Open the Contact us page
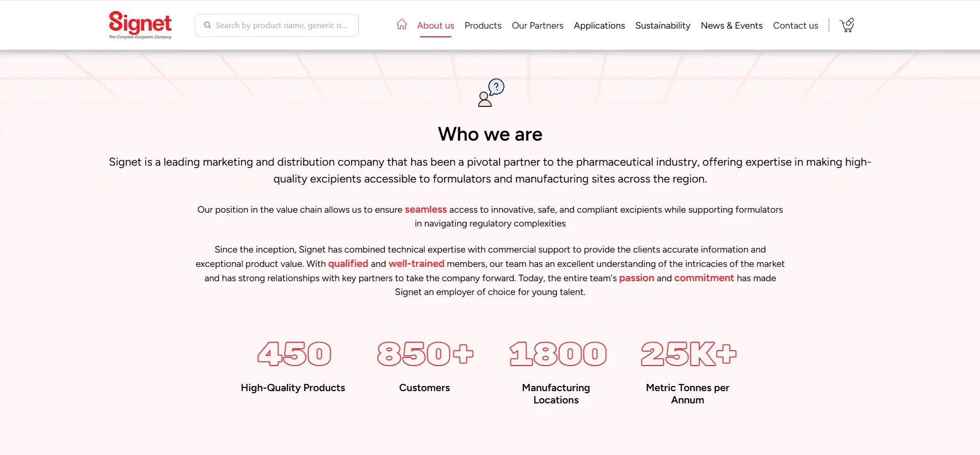The width and height of the screenshot is (980, 455). click(x=795, y=25)
